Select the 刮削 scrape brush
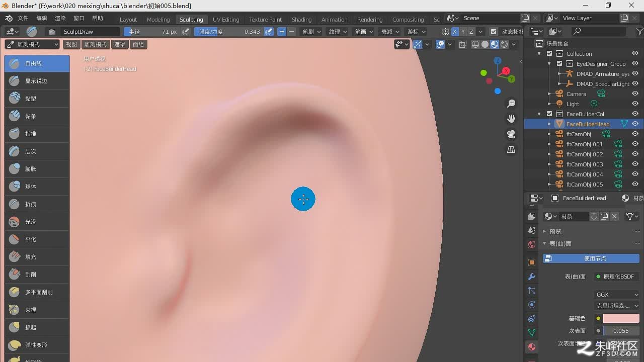Image resolution: width=644 pixels, height=362 pixels. click(37, 275)
